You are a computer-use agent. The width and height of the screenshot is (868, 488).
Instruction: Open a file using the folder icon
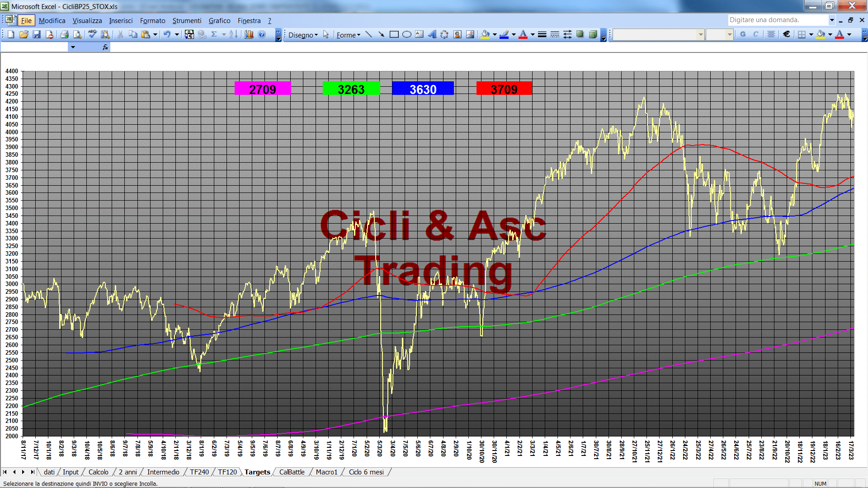coord(24,34)
